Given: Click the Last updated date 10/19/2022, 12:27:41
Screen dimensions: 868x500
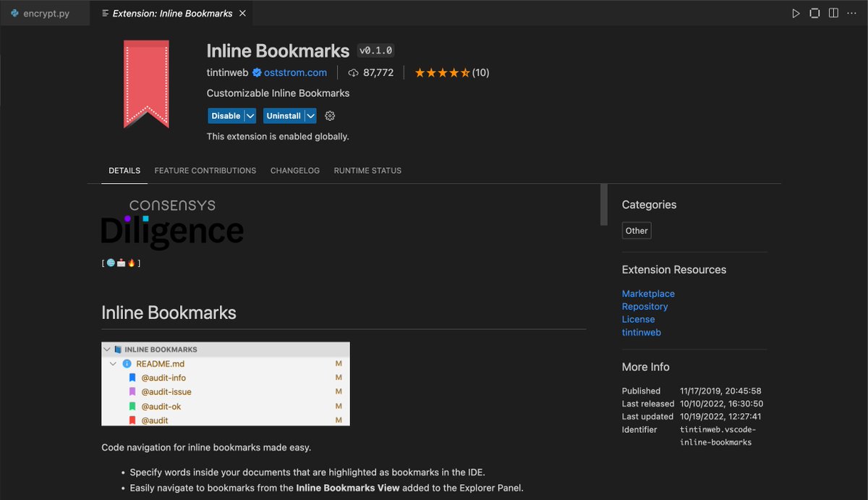Looking at the screenshot, I should click(720, 417).
